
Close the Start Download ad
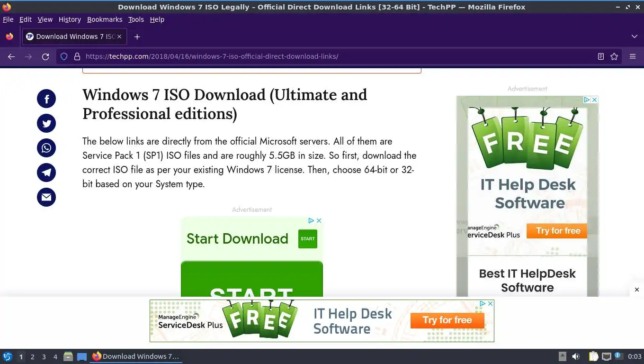(x=319, y=220)
